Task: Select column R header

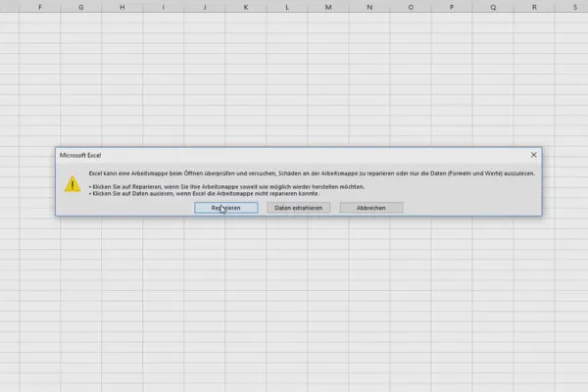Action: click(x=534, y=7)
